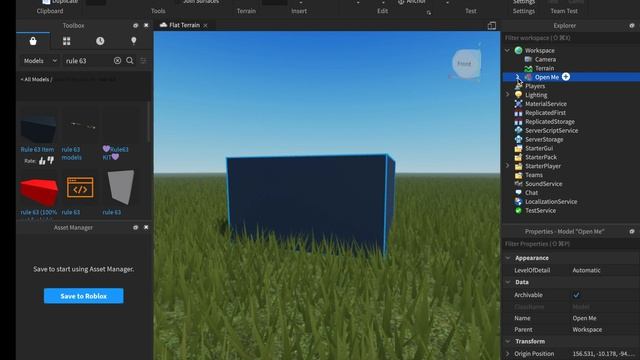Select the orange code script thumbnail
Screen dimensions: 640x360
80,187
